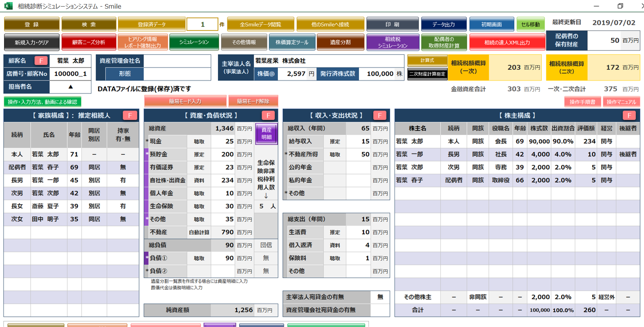Open the 遺産分割 section
Viewport: 644px width, 327px height.
pos(340,42)
